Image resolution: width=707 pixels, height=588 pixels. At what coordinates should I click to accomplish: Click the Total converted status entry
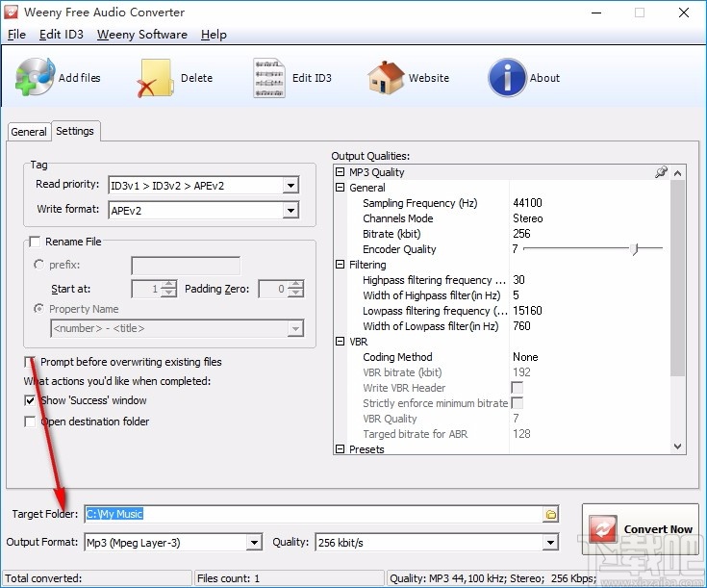97,578
